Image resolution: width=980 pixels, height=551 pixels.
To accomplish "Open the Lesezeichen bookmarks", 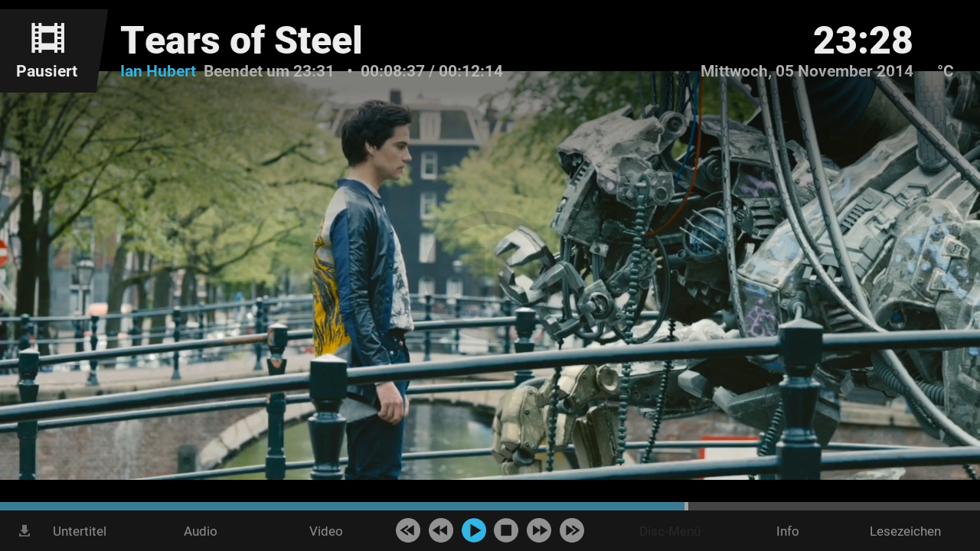I will [905, 531].
